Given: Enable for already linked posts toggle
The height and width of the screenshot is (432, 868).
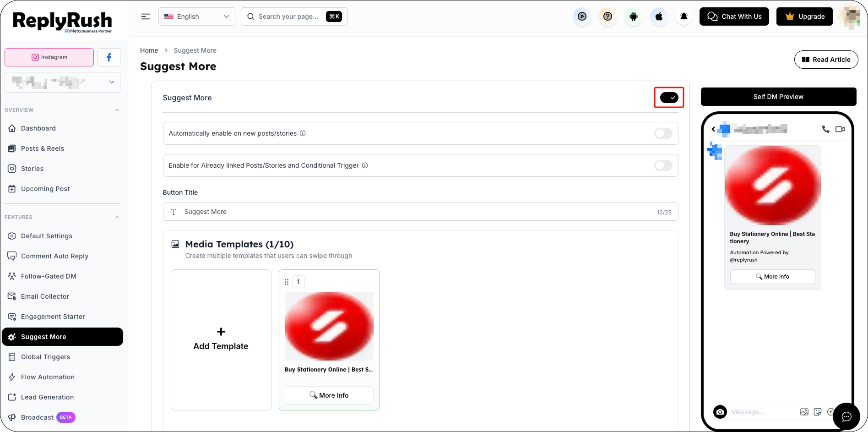Looking at the screenshot, I should click(x=663, y=165).
